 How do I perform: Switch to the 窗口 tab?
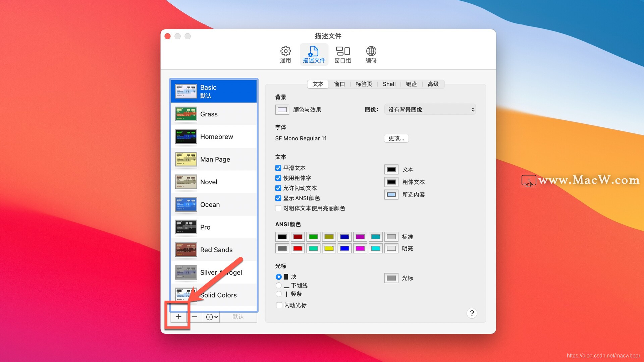tap(339, 84)
